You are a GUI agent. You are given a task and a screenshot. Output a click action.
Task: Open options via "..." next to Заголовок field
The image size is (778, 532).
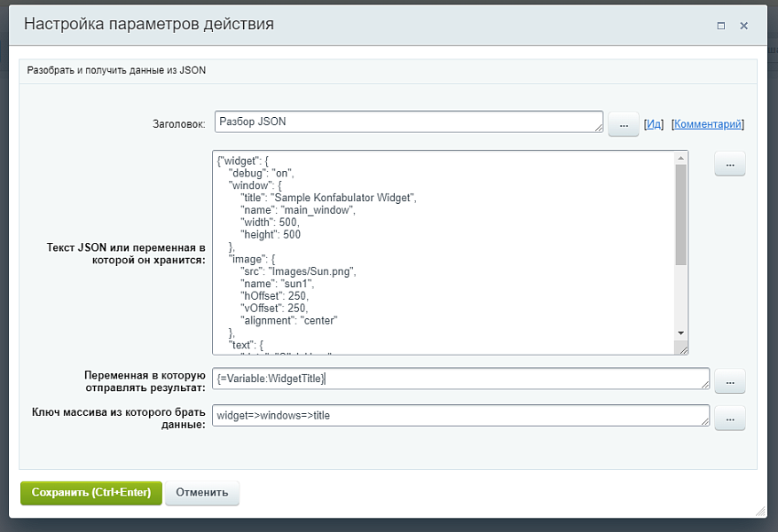(623, 124)
